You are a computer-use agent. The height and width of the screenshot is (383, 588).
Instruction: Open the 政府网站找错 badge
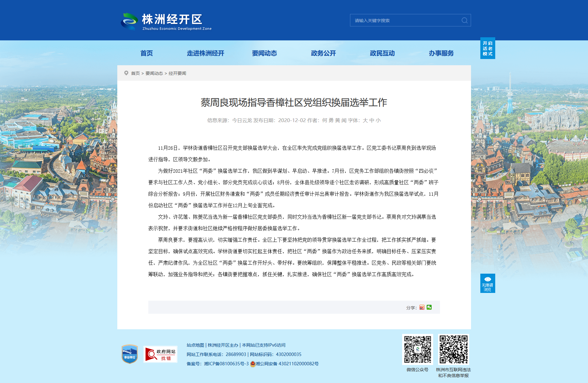point(160,354)
